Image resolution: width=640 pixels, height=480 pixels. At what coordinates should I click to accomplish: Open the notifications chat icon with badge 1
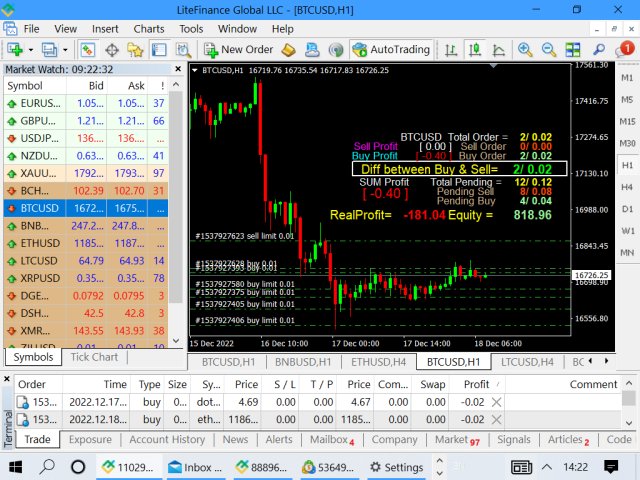point(624,50)
